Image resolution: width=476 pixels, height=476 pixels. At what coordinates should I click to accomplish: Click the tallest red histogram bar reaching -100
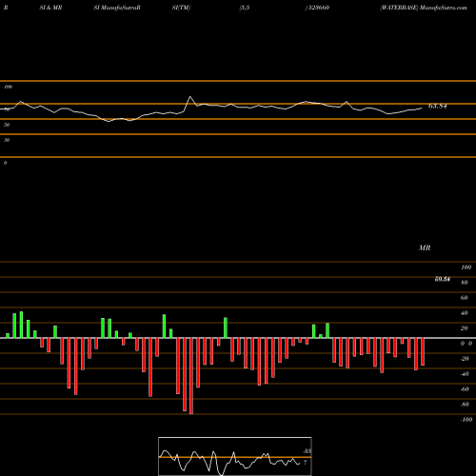(x=191, y=376)
